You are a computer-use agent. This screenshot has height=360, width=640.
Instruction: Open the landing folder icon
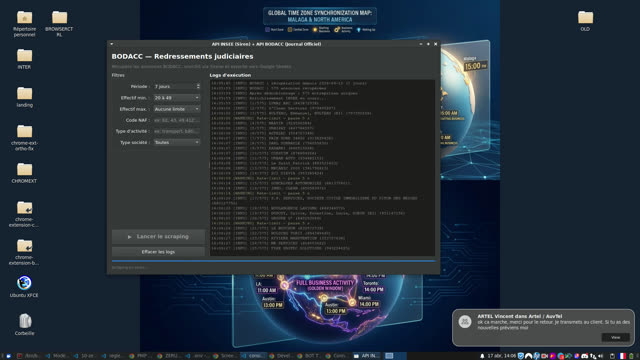24,97
